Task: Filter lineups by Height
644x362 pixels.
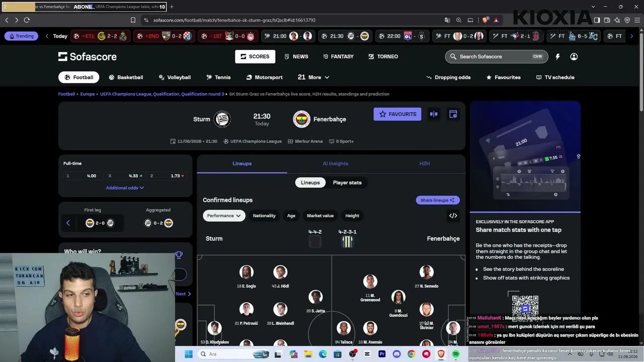Action: pyautogui.click(x=352, y=216)
